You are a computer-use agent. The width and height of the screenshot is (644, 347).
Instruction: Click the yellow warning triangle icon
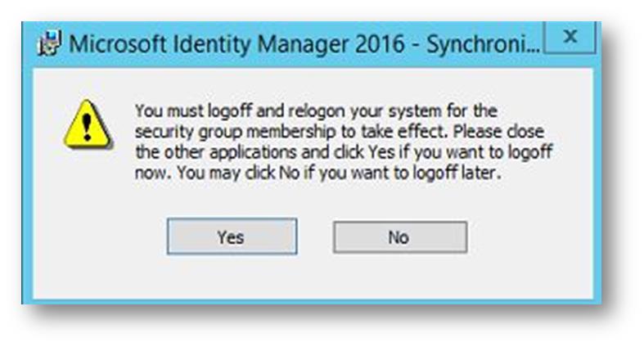coord(87,124)
